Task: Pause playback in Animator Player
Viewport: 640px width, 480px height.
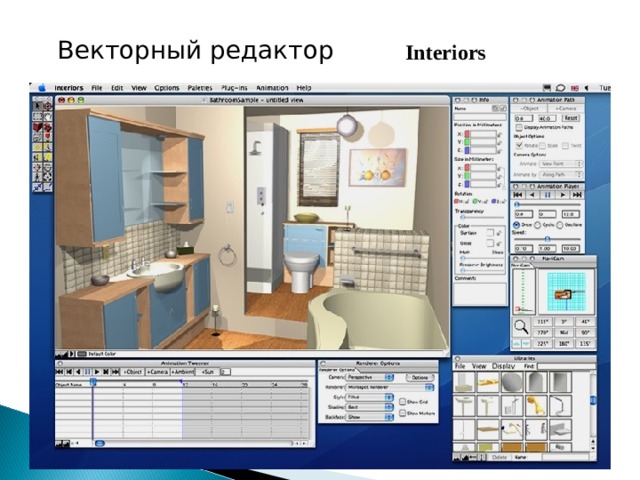Action: tap(547, 195)
